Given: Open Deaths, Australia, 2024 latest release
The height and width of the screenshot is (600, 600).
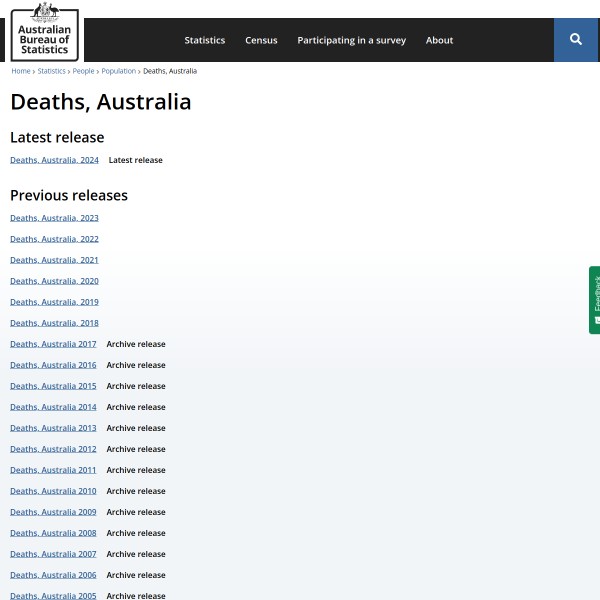Looking at the screenshot, I should point(54,160).
